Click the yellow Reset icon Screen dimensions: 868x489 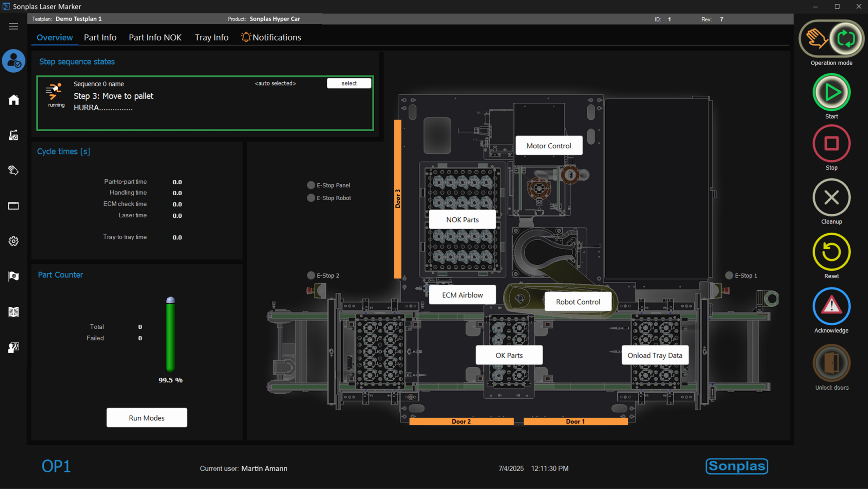click(x=831, y=252)
